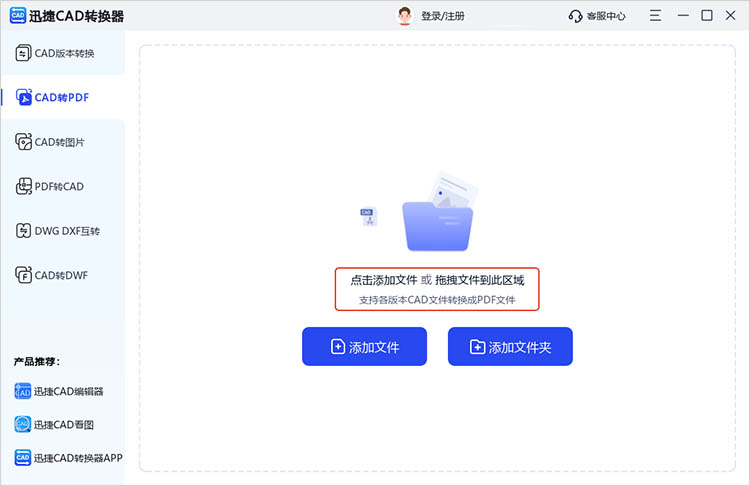
Task: Click the 点击添加文件 text
Action: pyautogui.click(x=384, y=280)
